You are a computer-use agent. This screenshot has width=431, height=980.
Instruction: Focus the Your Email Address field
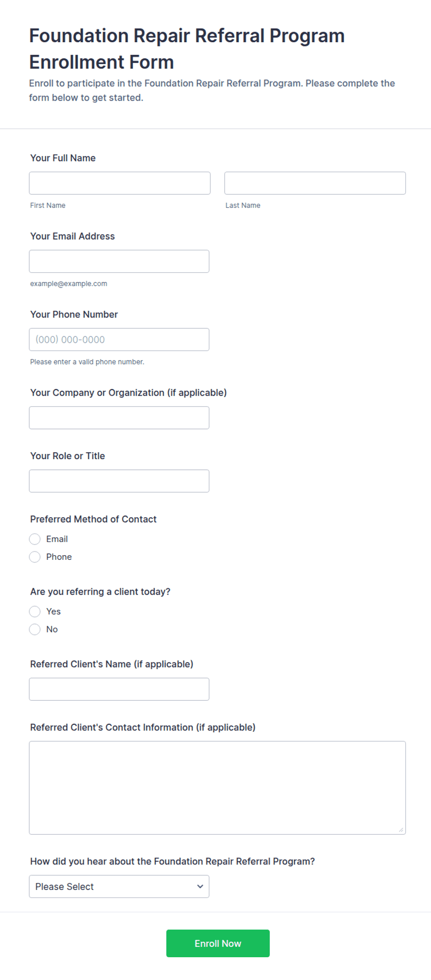pos(119,262)
